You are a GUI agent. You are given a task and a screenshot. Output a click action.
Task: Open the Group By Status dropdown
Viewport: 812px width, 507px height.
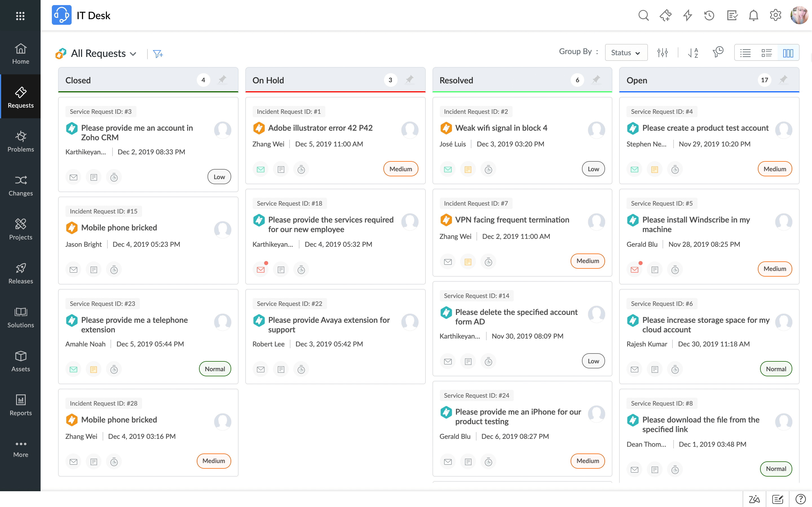point(626,52)
